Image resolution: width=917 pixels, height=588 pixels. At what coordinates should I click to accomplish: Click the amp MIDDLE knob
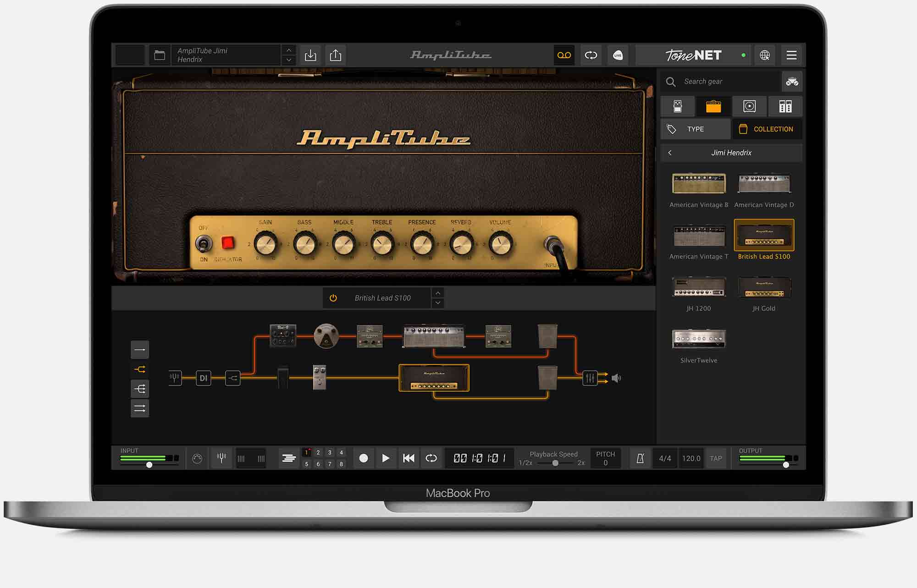[343, 243]
